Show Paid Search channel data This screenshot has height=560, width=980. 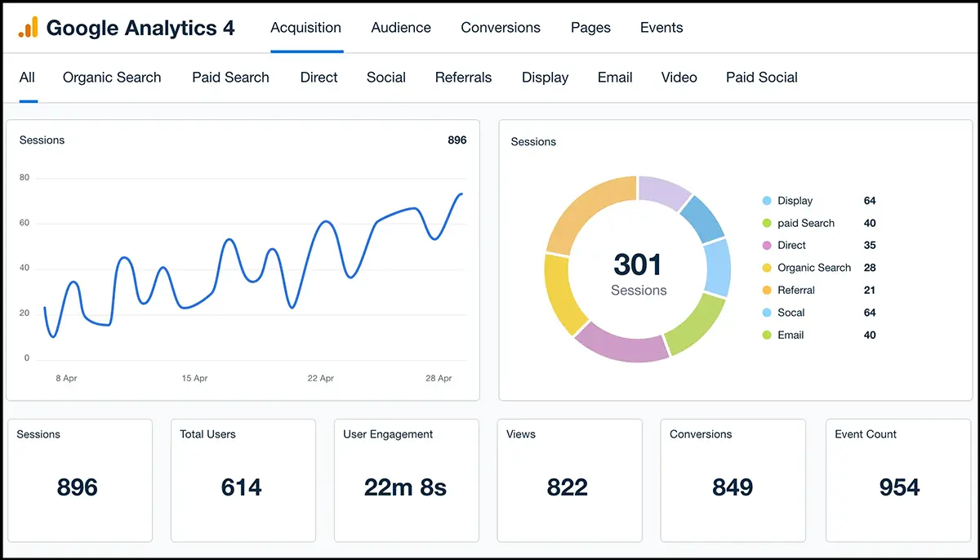230,78
